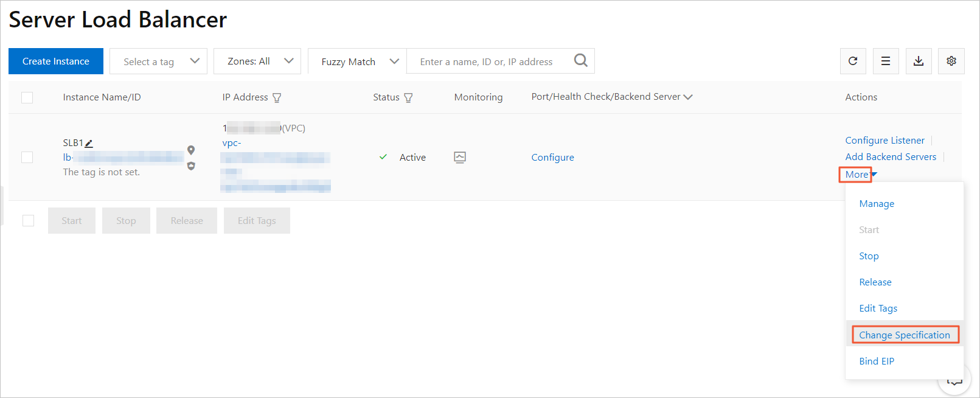Choose Stop from the More menu

click(869, 256)
